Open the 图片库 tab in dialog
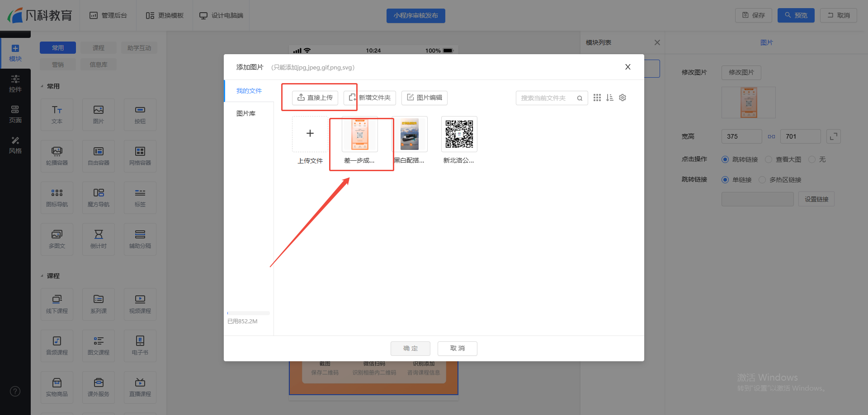 click(246, 113)
